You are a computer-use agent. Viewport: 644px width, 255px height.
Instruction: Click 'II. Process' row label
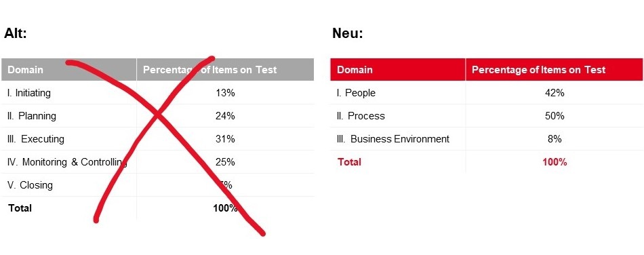[361, 116]
